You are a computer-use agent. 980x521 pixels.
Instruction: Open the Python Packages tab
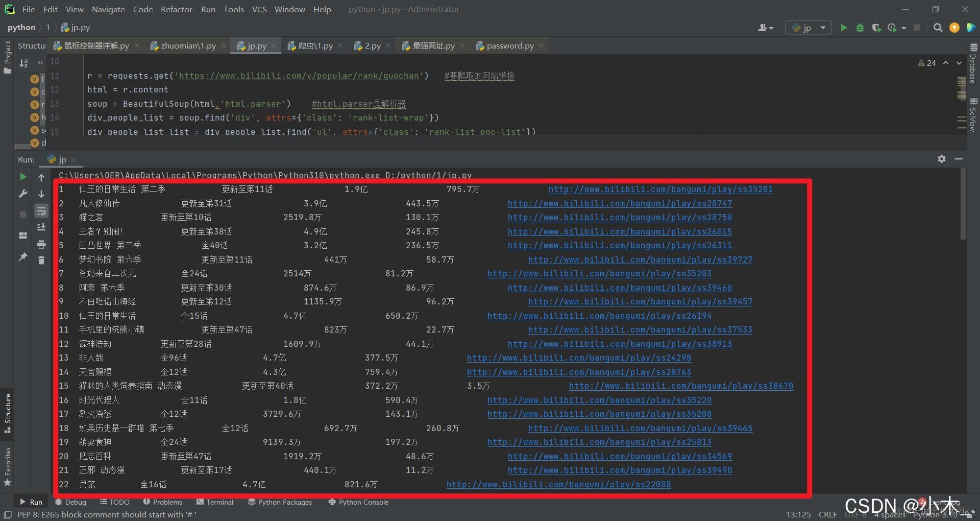pos(280,502)
